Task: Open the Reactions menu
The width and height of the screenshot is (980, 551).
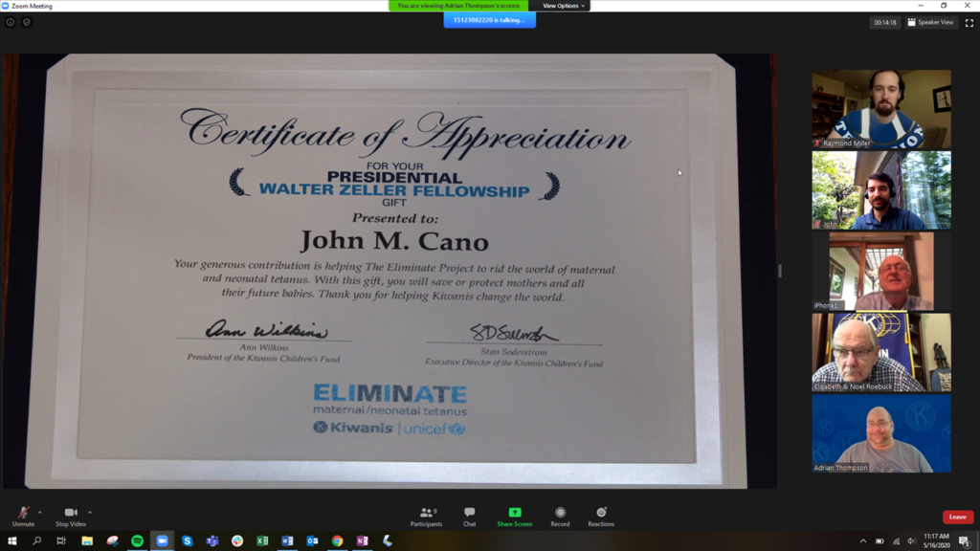Action: [x=601, y=517]
